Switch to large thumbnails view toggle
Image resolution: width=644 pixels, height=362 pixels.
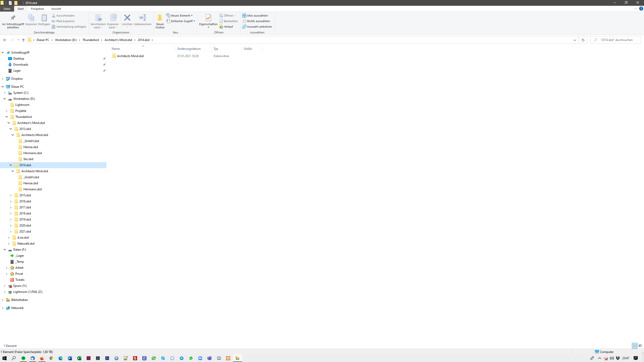click(640, 346)
